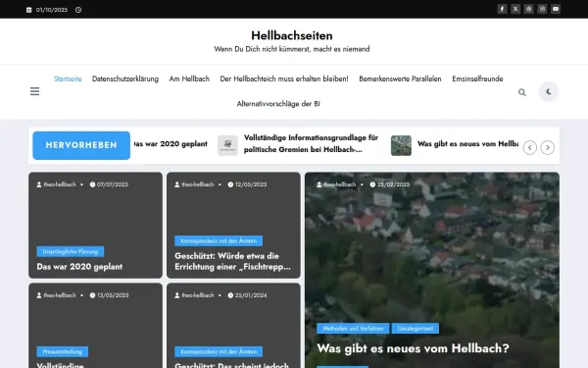The height and width of the screenshot is (368, 588).
Task: Click clock icon next to 07/07/2025
Action: point(92,184)
